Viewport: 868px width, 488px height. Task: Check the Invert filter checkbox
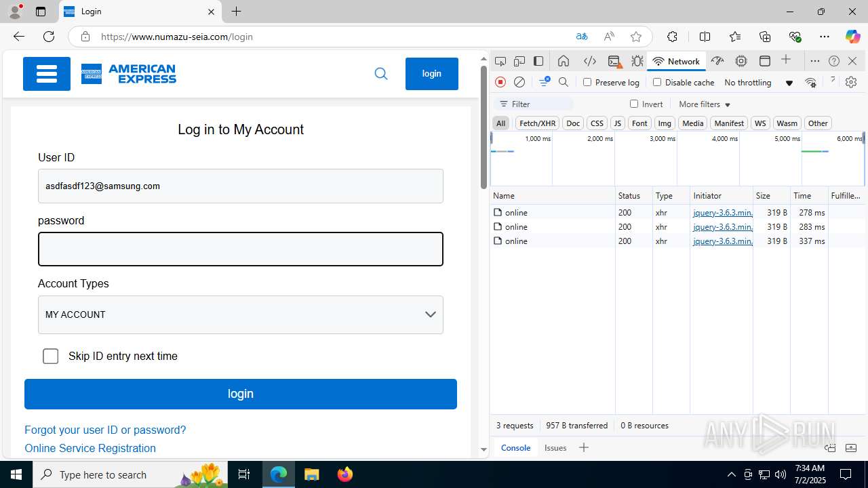(634, 104)
